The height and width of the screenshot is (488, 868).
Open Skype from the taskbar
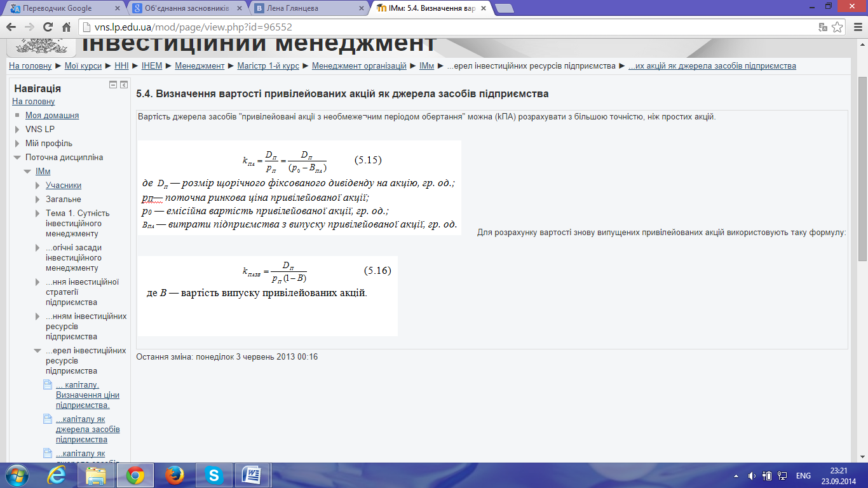click(214, 475)
